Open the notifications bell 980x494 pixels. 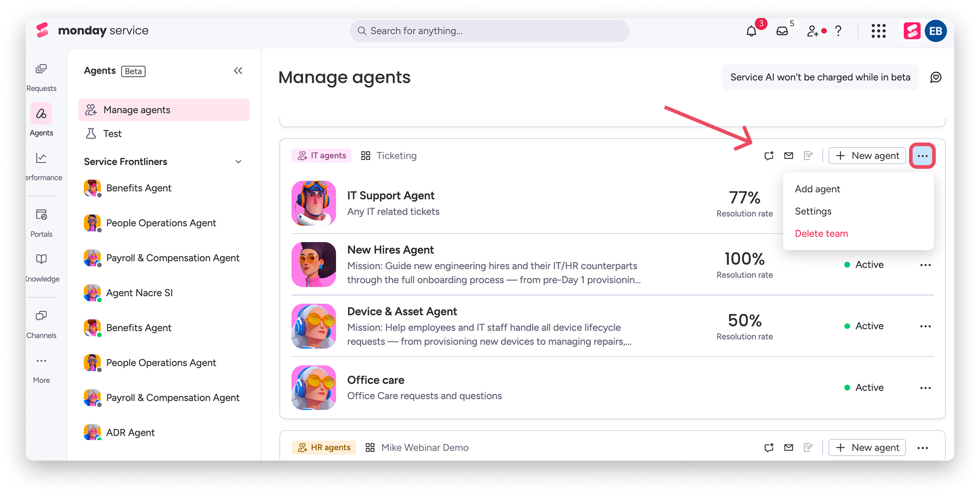751,31
